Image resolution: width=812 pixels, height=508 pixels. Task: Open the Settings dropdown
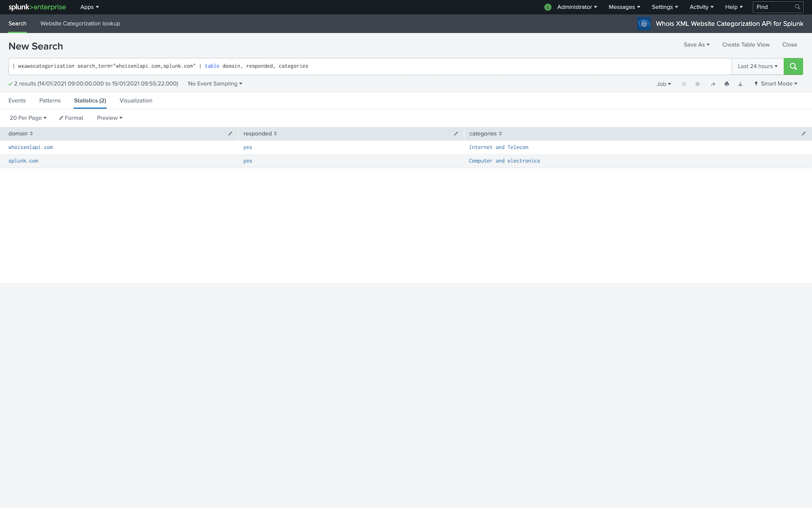click(665, 7)
